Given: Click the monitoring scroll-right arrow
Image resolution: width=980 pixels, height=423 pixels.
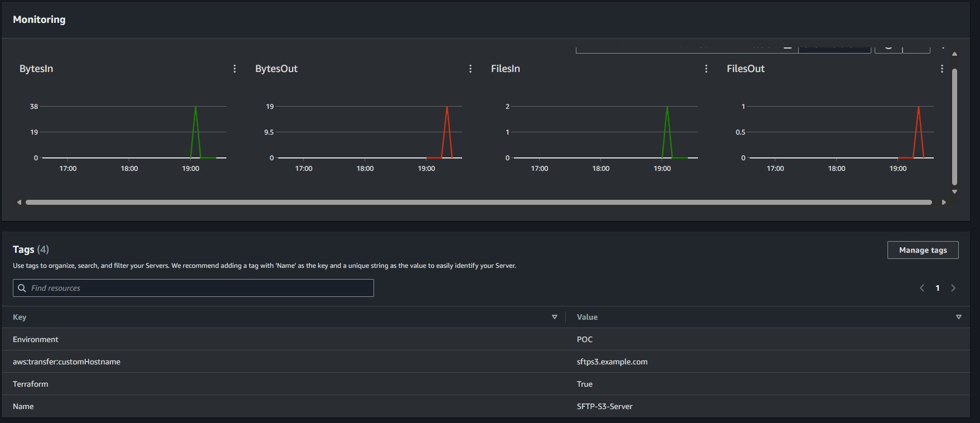Looking at the screenshot, I should [x=944, y=202].
